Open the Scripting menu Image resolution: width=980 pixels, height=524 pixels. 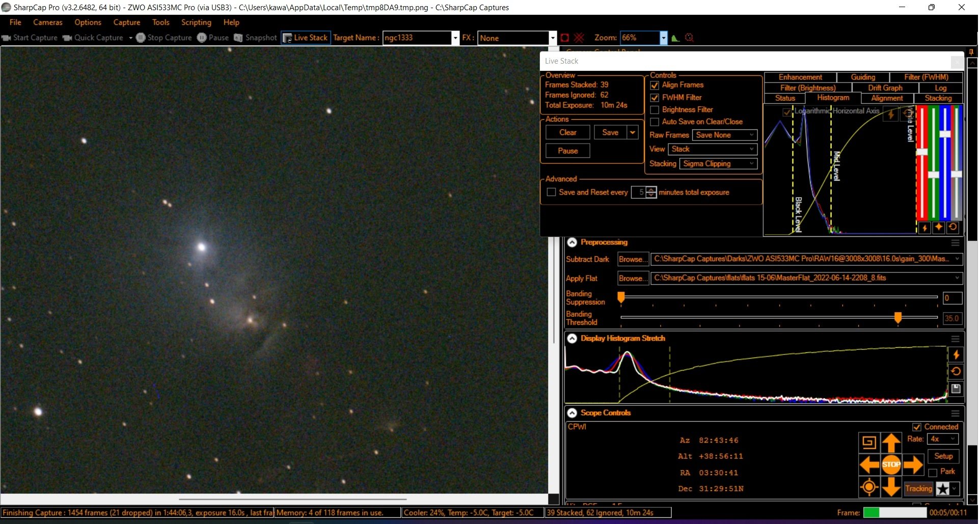coord(197,22)
